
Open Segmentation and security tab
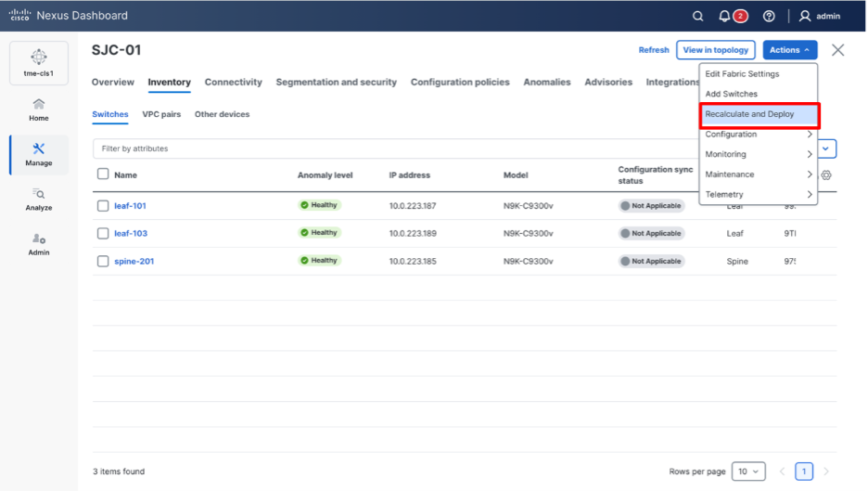[336, 82]
